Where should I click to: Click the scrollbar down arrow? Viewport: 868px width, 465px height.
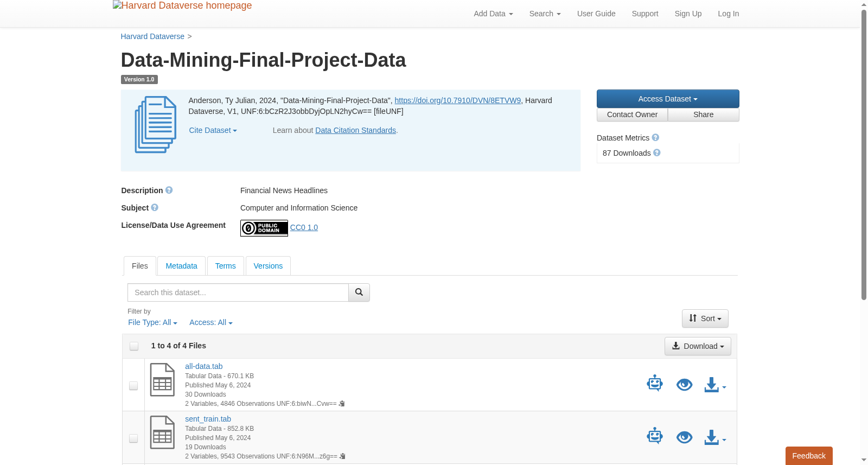pyautogui.click(x=864, y=460)
